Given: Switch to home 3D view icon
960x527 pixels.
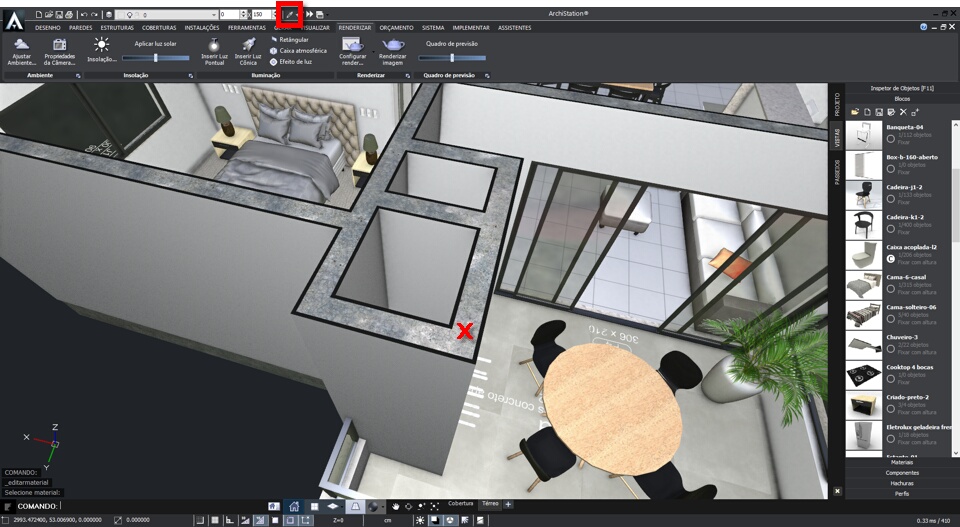Looking at the screenshot, I should pos(294,506).
